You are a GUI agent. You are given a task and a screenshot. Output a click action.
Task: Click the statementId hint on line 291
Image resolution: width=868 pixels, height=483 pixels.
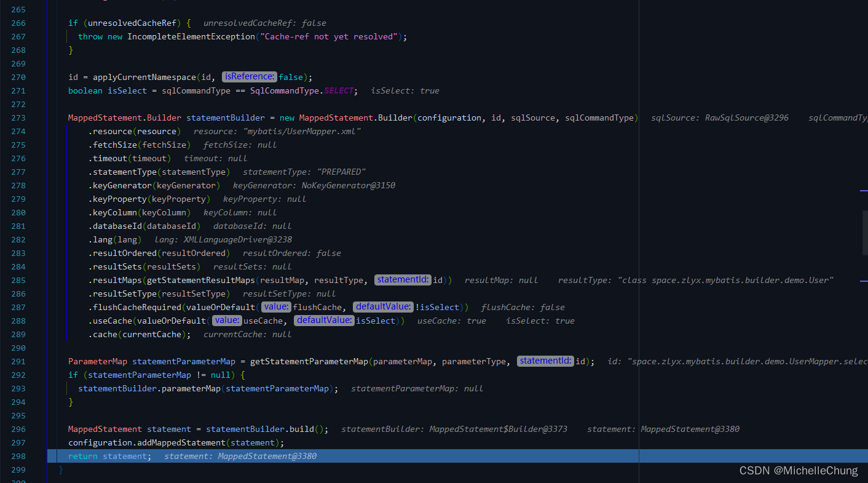coord(546,361)
